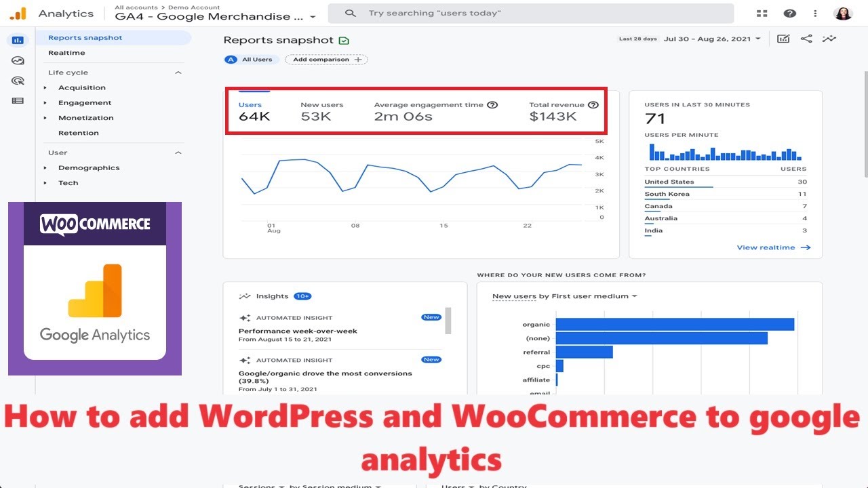Open the Retention report
868x488 pixels.
coord(79,133)
